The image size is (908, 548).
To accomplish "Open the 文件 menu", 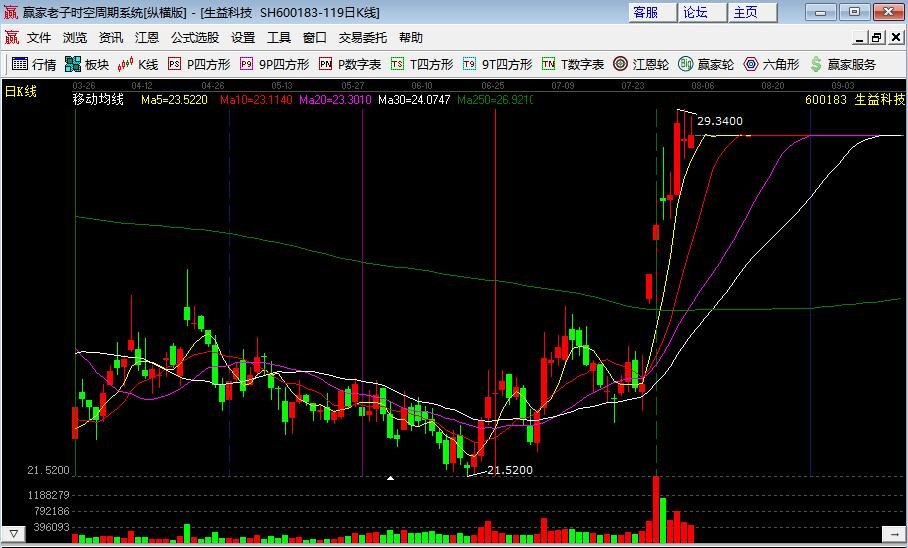I will tap(39, 38).
